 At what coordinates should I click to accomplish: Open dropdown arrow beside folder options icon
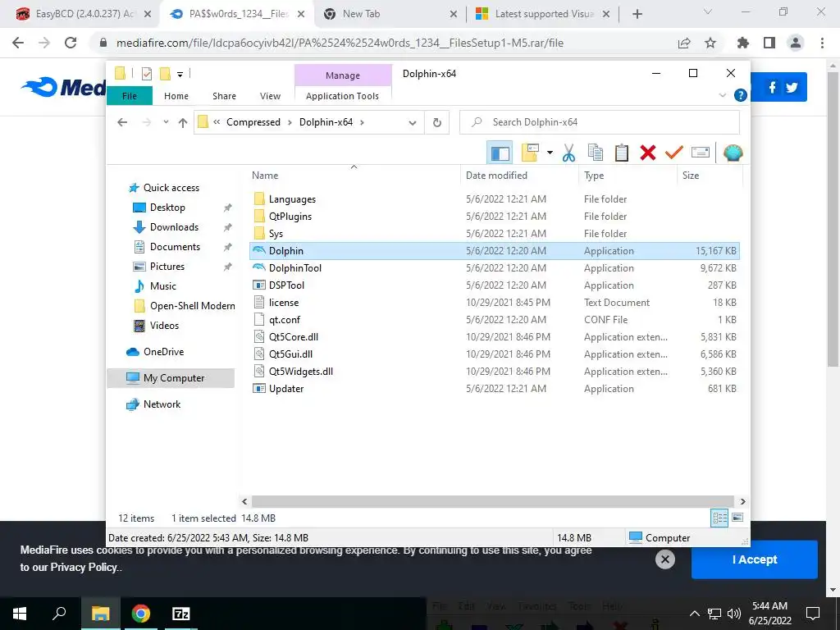550,153
